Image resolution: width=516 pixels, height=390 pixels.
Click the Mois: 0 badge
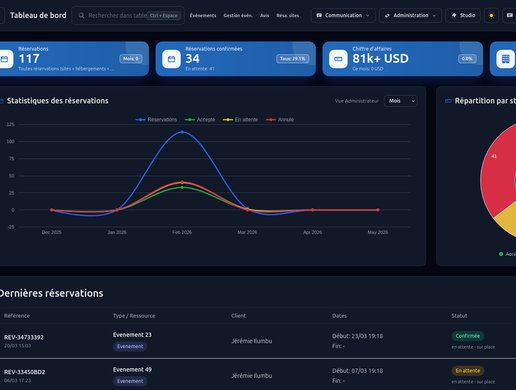pos(131,59)
